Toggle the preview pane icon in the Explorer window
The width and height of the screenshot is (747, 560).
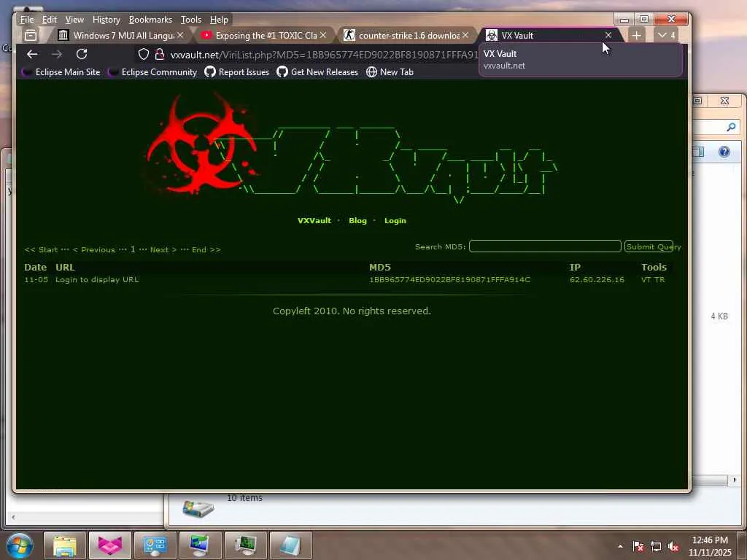(699, 152)
